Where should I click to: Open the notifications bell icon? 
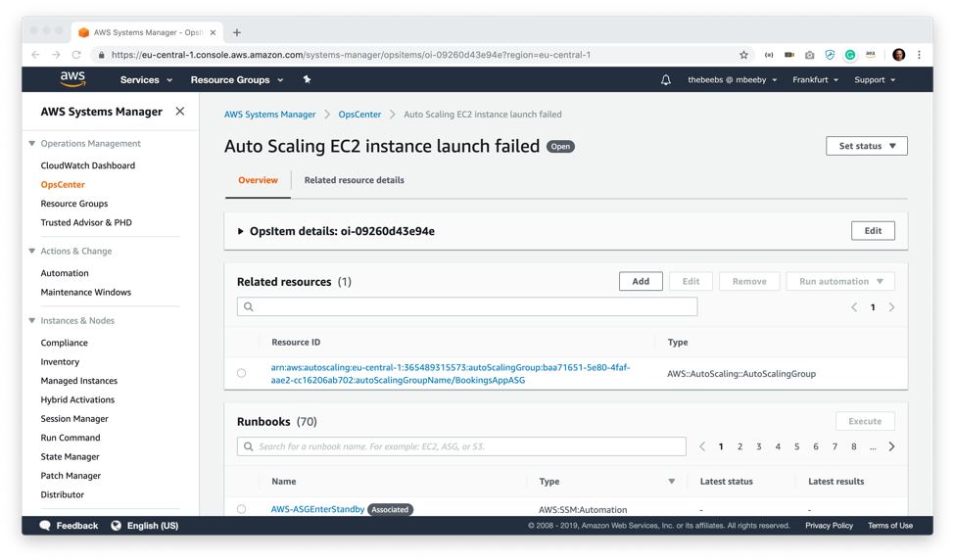coord(666,79)
